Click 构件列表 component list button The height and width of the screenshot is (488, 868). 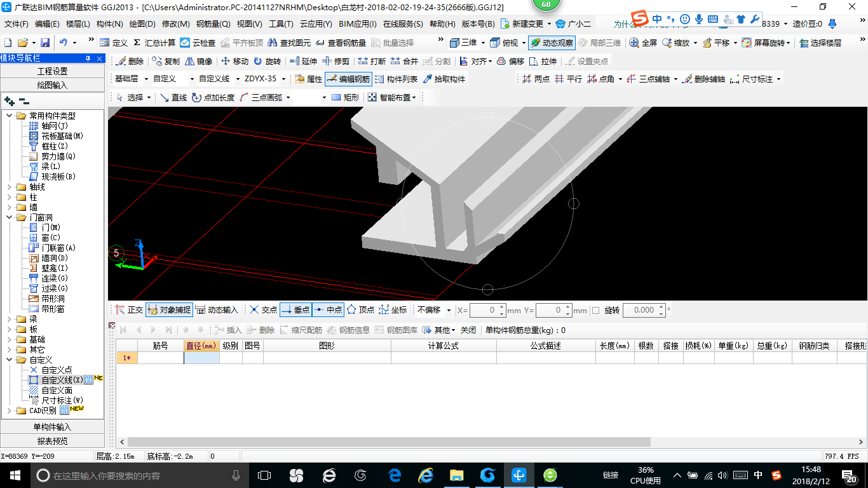(x=396, y=79)
